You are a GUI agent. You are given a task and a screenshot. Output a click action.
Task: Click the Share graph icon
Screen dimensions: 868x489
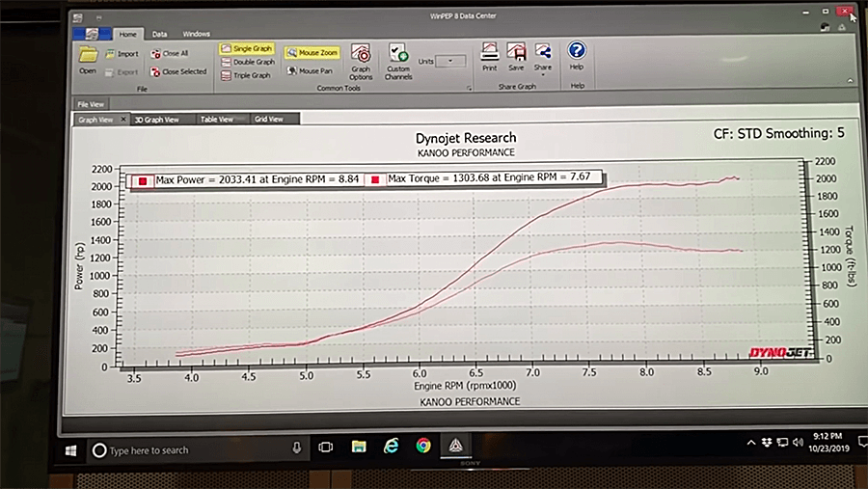point(542,52)
